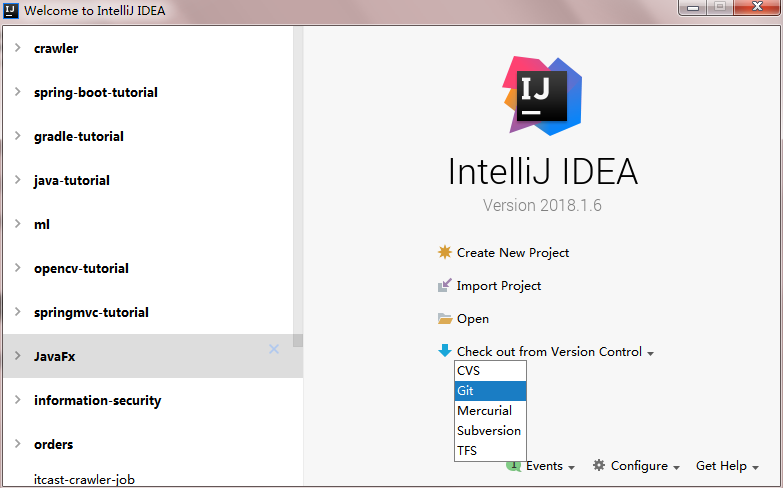Expand the information-security chevron
The height and width of the screenshot is (488, 783).
coord(17,400)
